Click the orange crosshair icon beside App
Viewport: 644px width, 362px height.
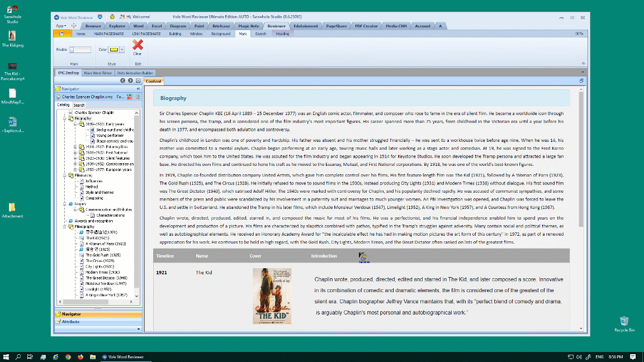pos(73,26)
